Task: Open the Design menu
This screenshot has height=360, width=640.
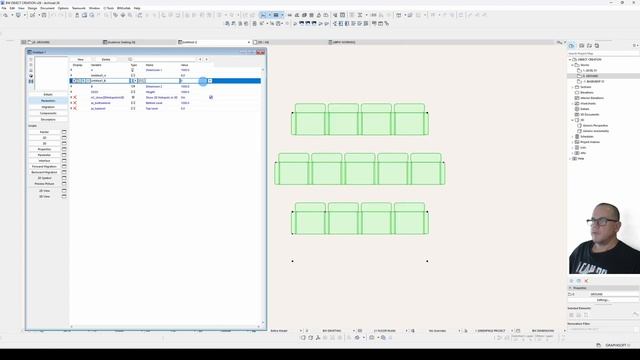Action: pyautogui.click(x=32, y=8)
